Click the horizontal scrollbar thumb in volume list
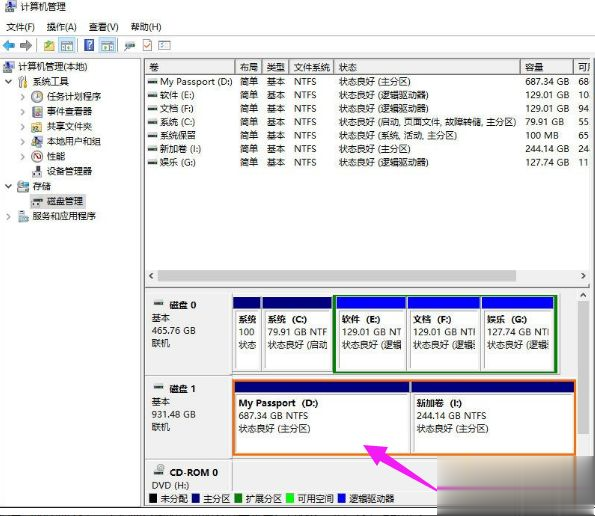595x516 pixels. (337, 276)
